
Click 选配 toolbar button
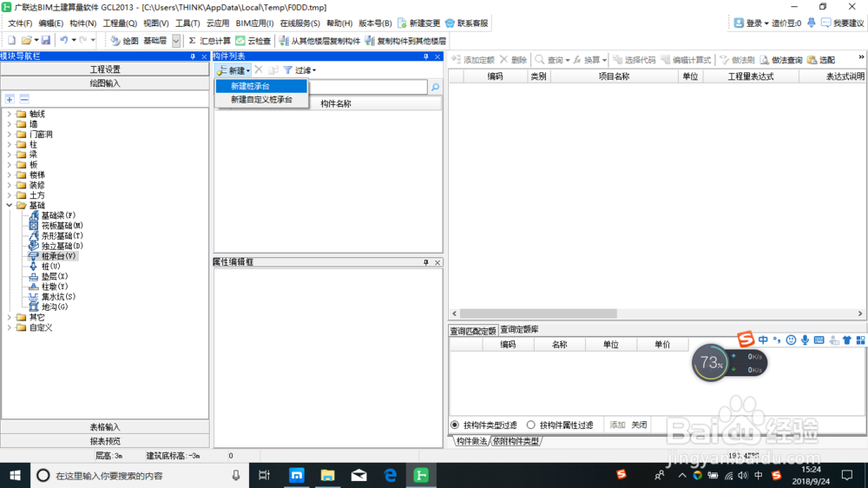821,60
